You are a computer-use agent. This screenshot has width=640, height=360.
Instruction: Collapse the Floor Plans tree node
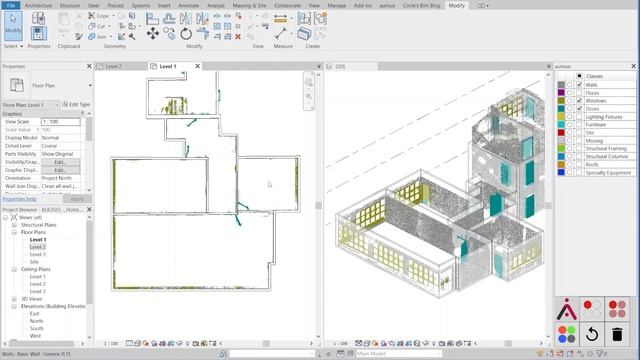tap(14, 232)
